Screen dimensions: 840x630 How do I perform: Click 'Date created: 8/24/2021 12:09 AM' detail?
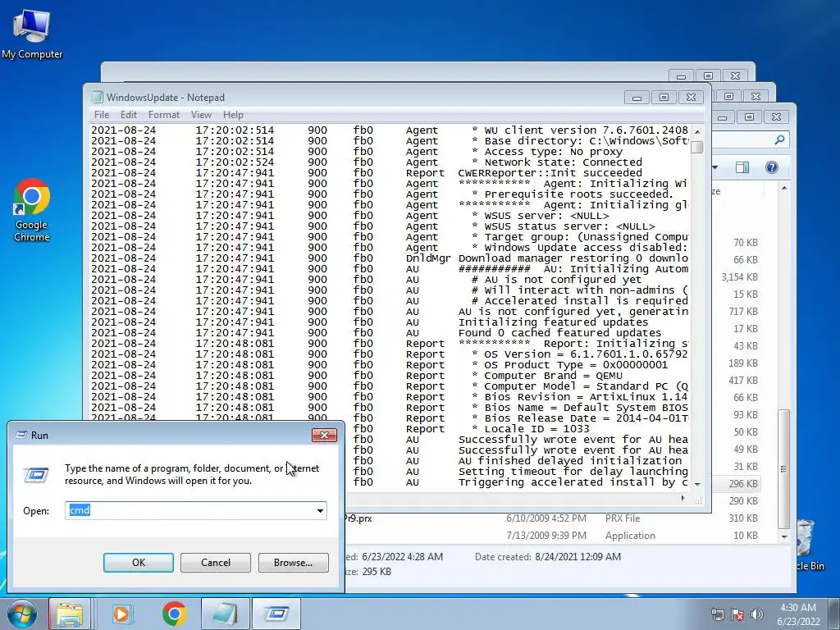pos(547,557)
